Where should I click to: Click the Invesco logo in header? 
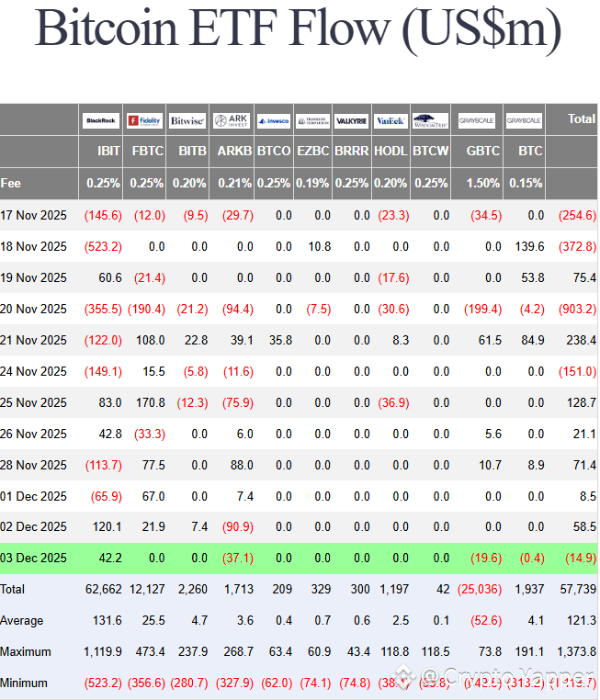274,120
